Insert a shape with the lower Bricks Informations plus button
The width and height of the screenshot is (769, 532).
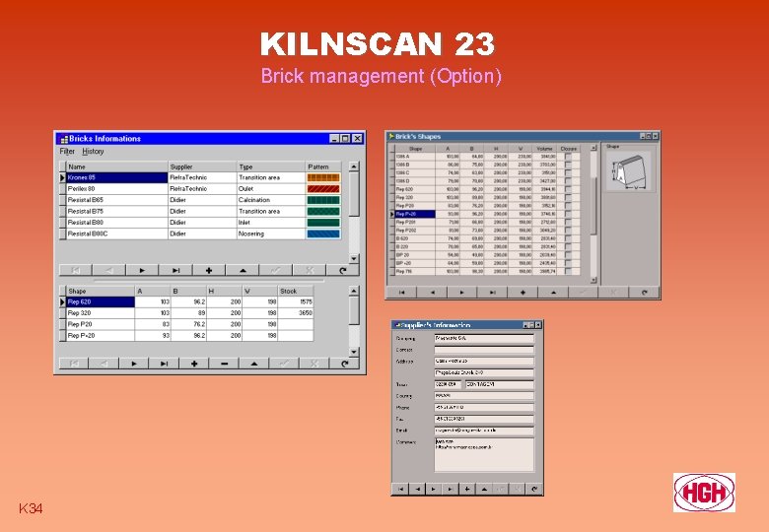pyautogui.click(x=194, y=364)
